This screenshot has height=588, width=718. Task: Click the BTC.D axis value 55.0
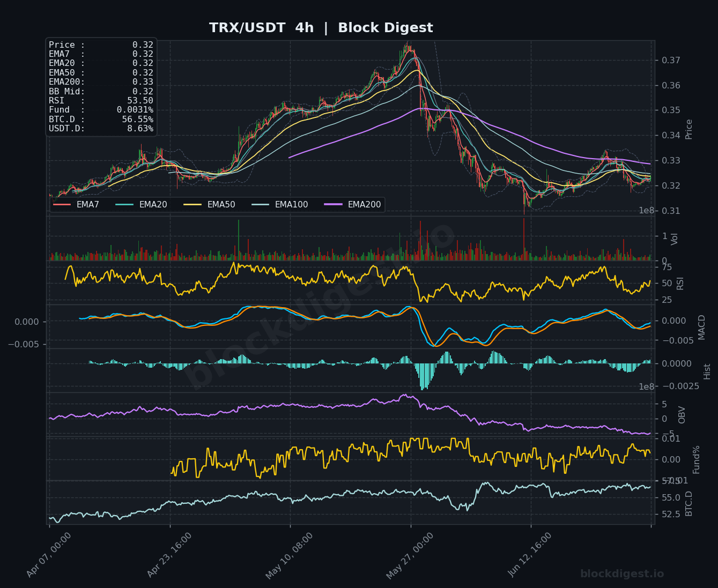(670, 498)
